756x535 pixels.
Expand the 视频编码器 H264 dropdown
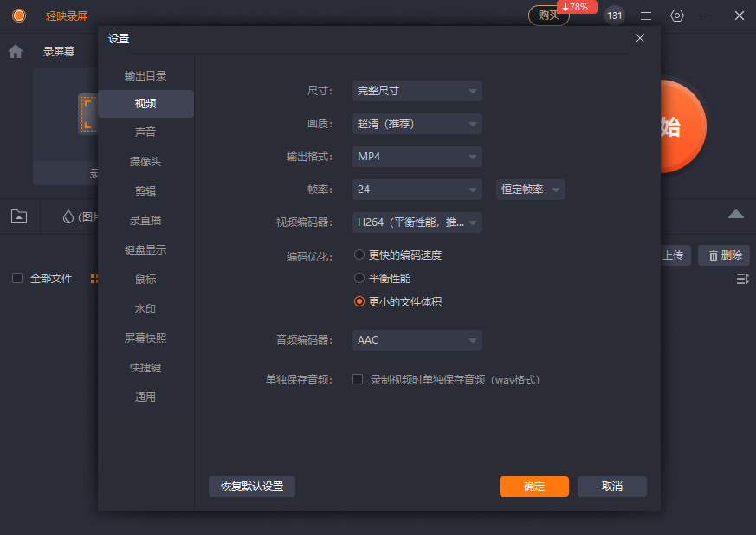(x=417, y=222)
